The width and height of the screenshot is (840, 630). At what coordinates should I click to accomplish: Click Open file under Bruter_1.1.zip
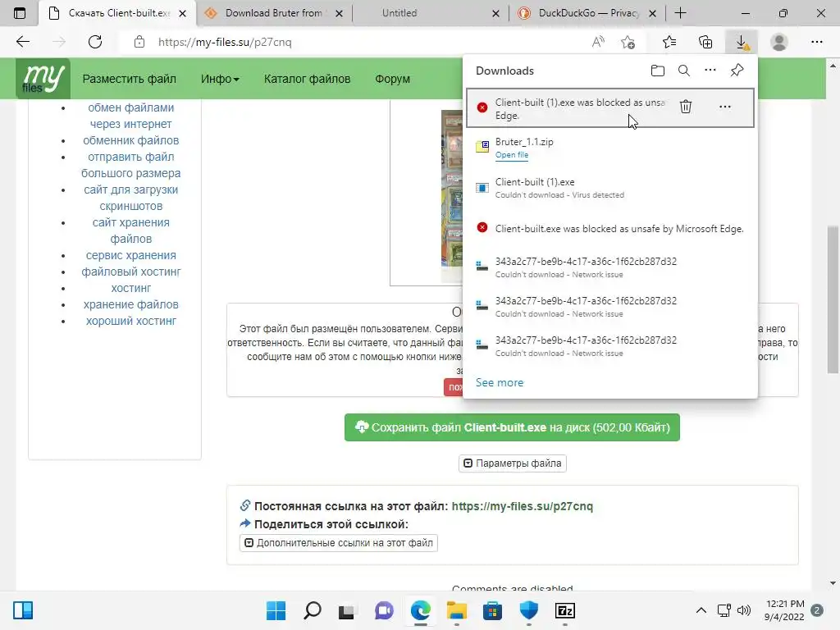click(x=512, y=155)
